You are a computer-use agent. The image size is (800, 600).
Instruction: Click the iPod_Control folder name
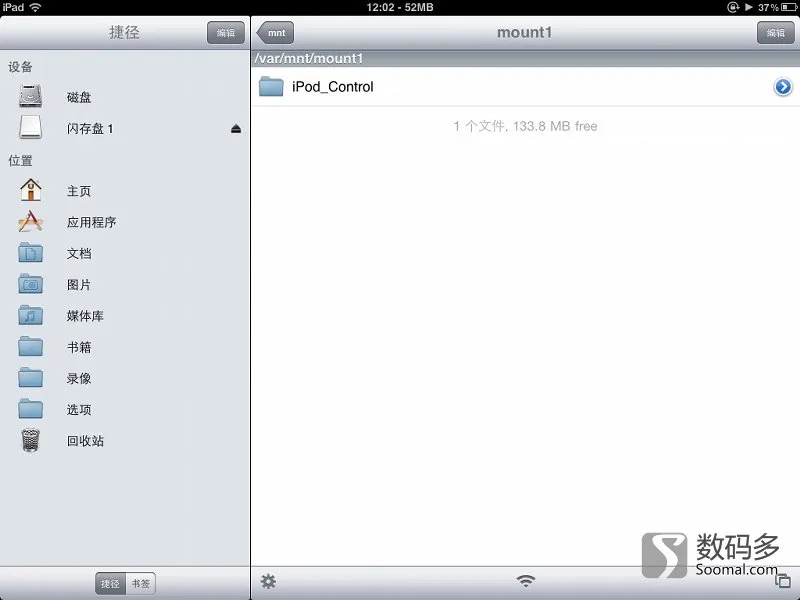pos(333,87)
